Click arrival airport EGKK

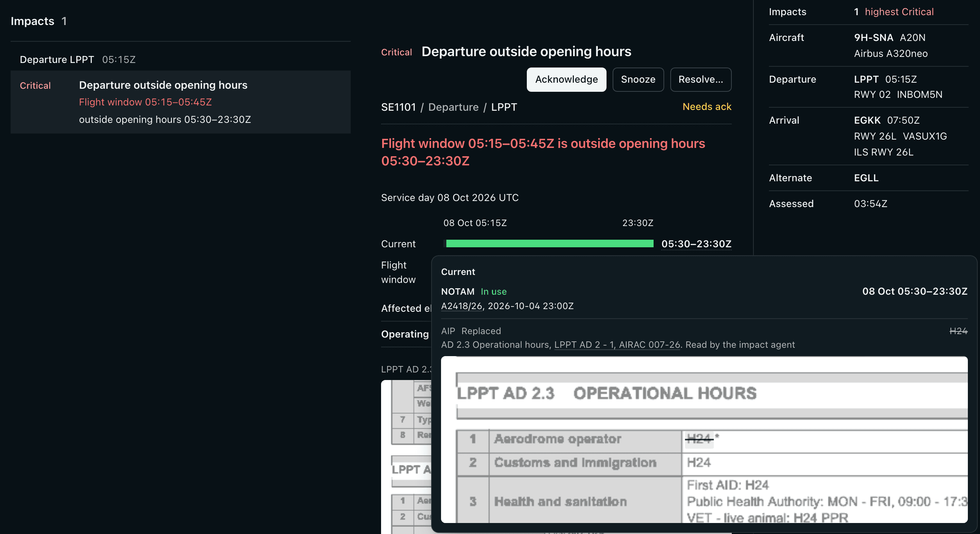point(867,120)
